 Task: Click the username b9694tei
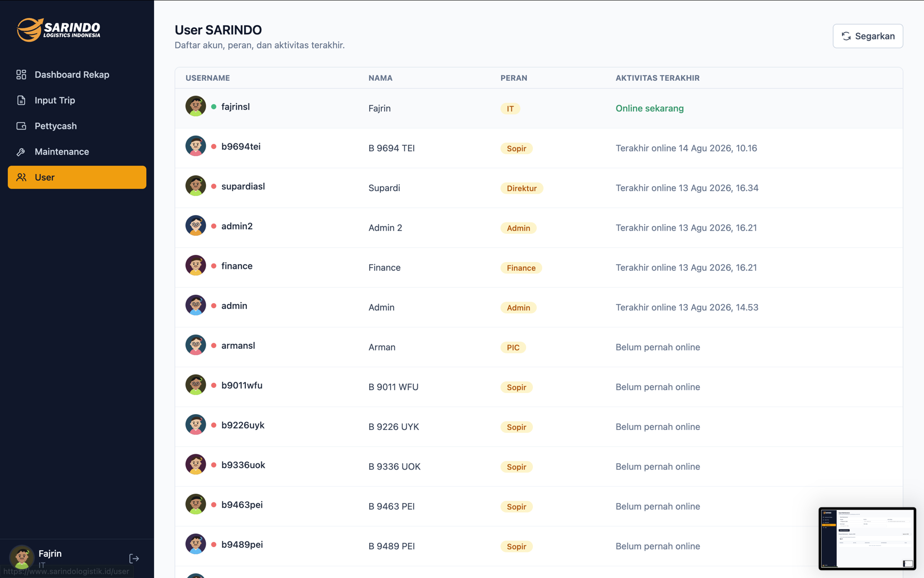(x=241, y=146)
